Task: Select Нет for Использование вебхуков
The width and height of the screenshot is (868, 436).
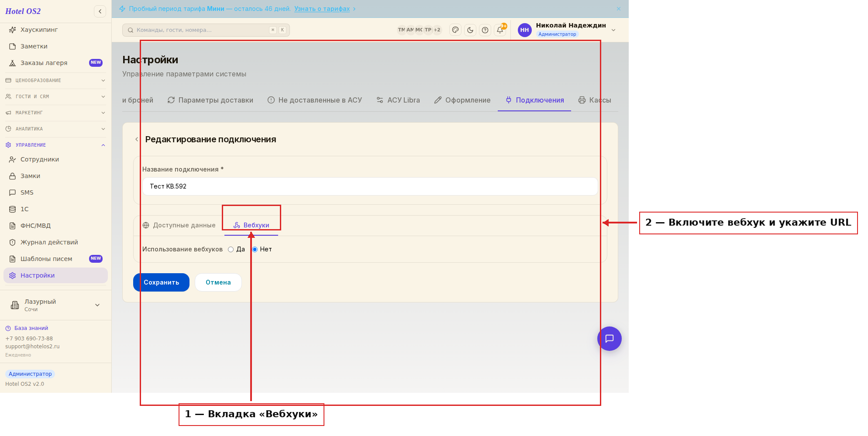Action: [x=255, y=250]
